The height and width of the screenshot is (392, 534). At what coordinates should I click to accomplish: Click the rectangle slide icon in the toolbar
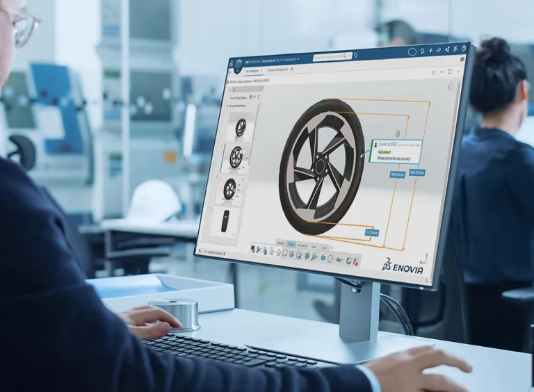coord(285,253)
